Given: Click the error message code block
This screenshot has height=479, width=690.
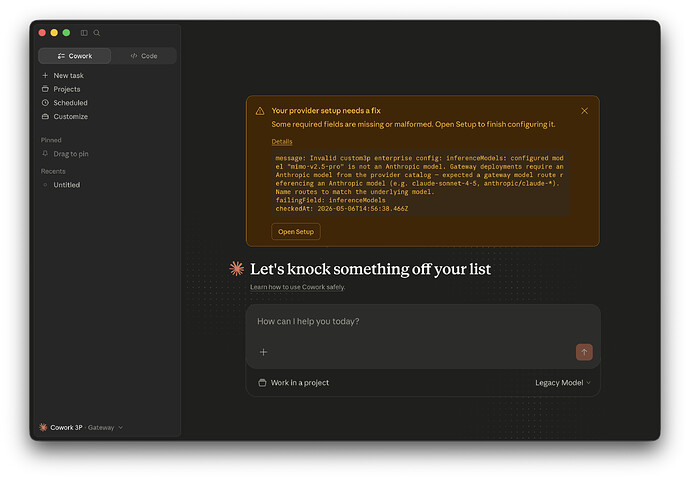Looking at the screenshot, I should point(420,183).
